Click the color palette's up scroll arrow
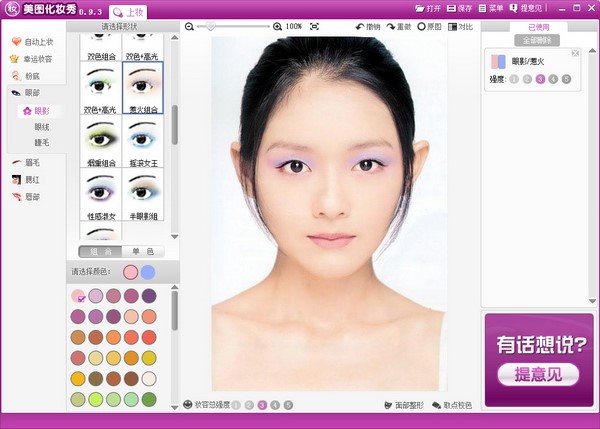 174,287
